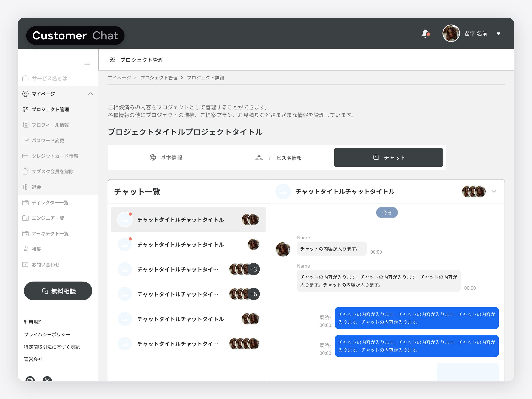Image resolution: width=532 pixels, height=399 pixels.
Task: Click the ディレクター一覧 folder icon
Action: (x=26, y=203)
